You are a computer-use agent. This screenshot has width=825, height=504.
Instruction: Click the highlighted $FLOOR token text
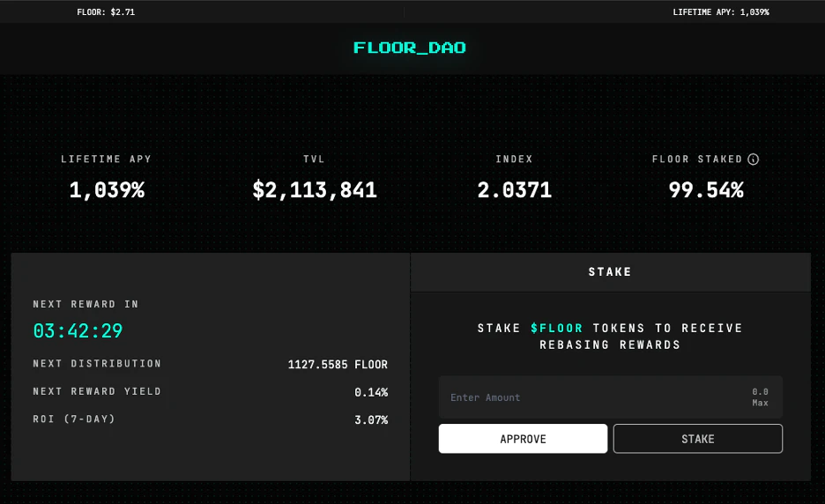click(557, 328)
